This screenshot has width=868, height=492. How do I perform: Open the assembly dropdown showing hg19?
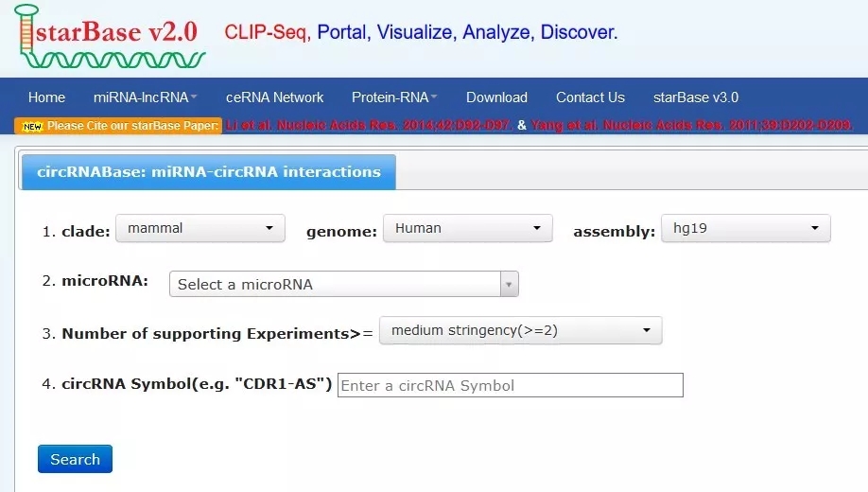[746, 228]
